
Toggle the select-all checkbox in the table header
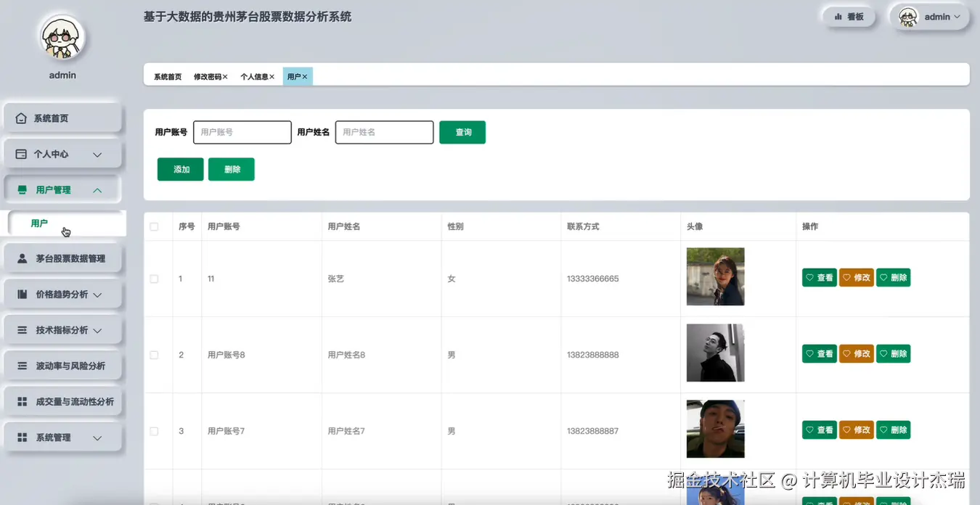(x=154, y=226)
